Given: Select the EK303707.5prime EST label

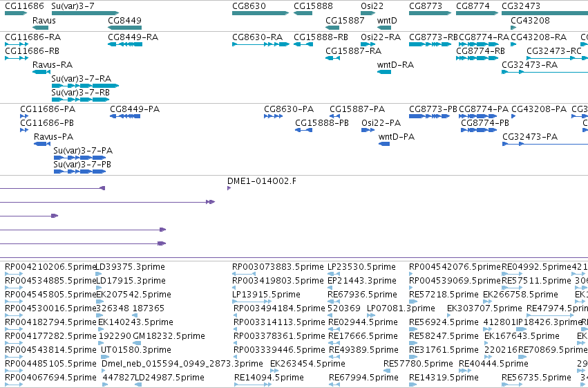Looking at the screenshot, I should (x=484, y=308).
